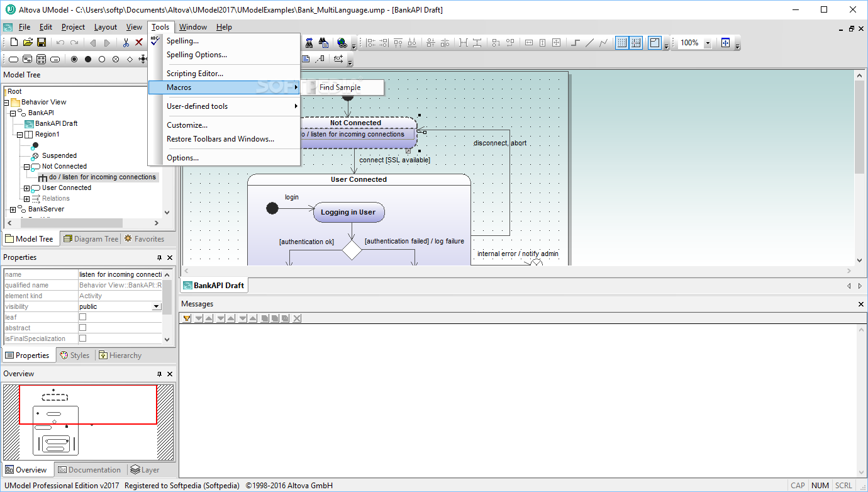Pin the Properties panel
The height and width of the screenshot is (492, 868).
160,257
